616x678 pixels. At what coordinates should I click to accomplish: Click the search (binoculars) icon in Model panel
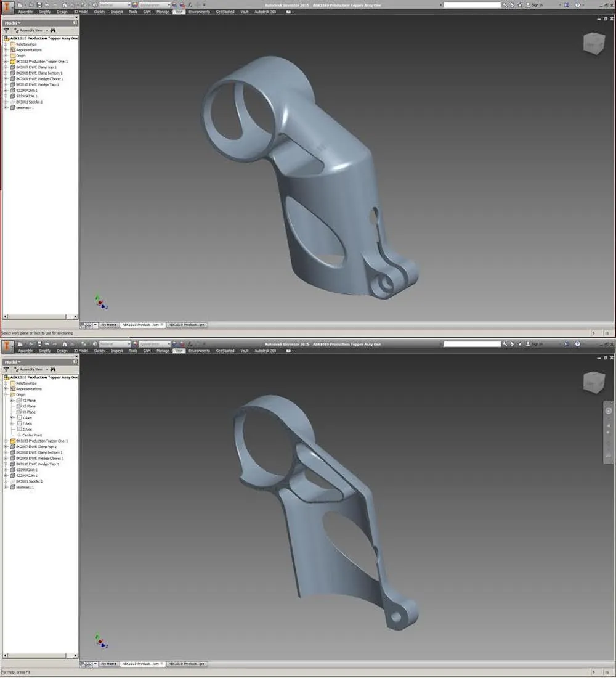[x=52, y=30]
